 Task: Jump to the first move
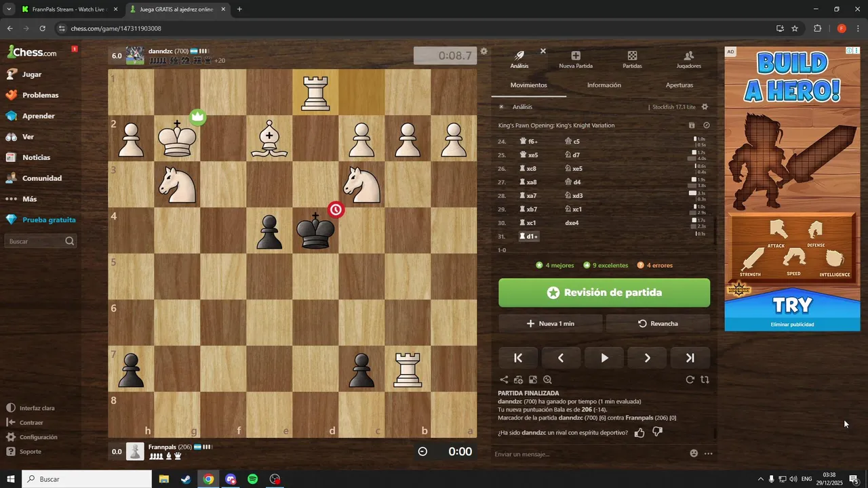pos(518,358)
